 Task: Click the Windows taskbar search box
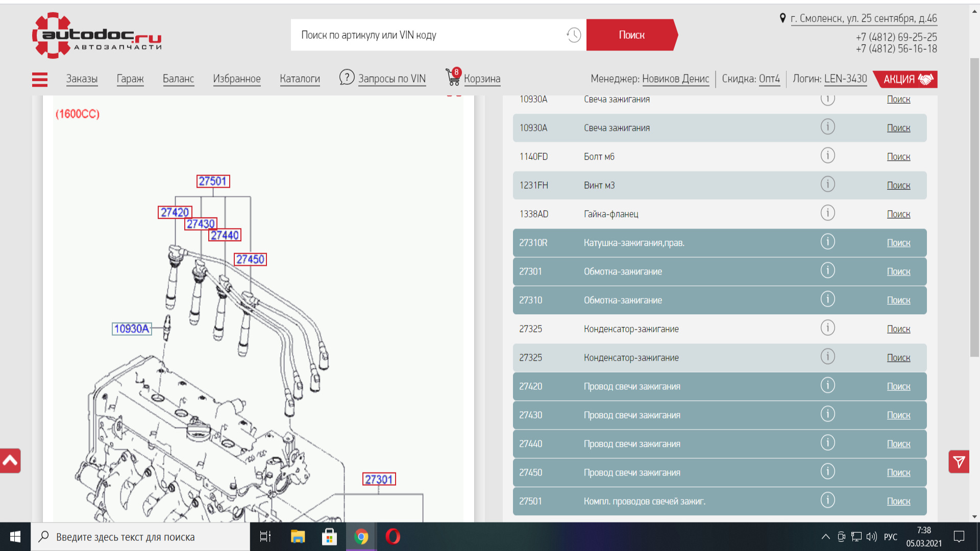tap(140, 537)
